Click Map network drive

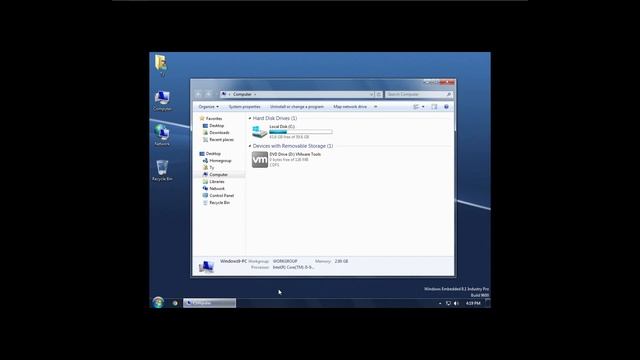[350, 107]
